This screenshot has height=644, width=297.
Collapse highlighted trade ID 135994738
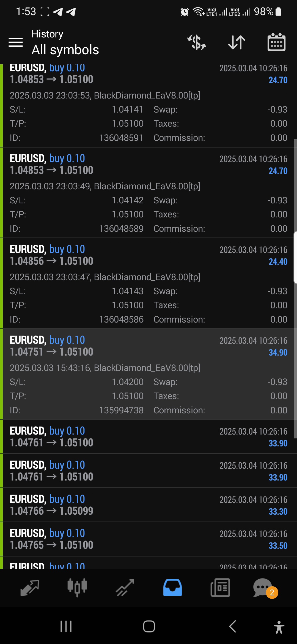pos(148,374)
